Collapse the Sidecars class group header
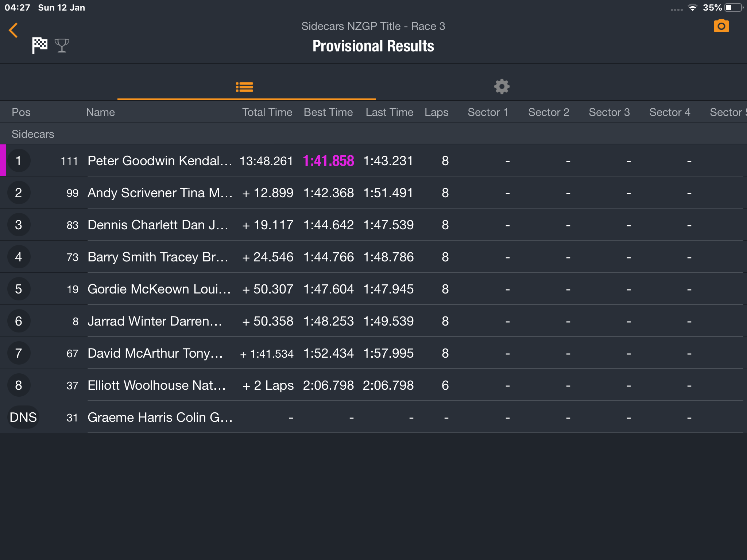The width and height of the screenshot is (747, 560). click(x=373, y=134)
